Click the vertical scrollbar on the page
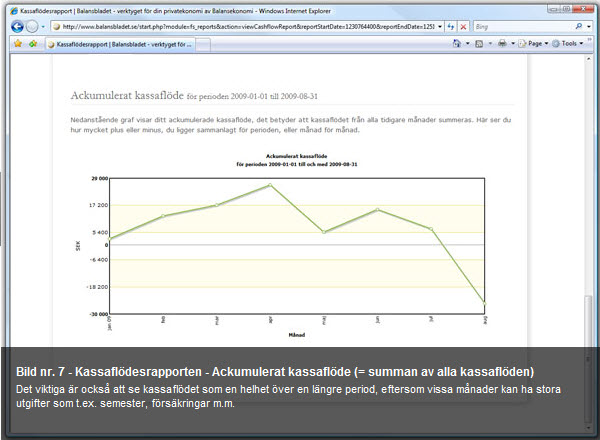600x440 pixels. tap(588, 200)
